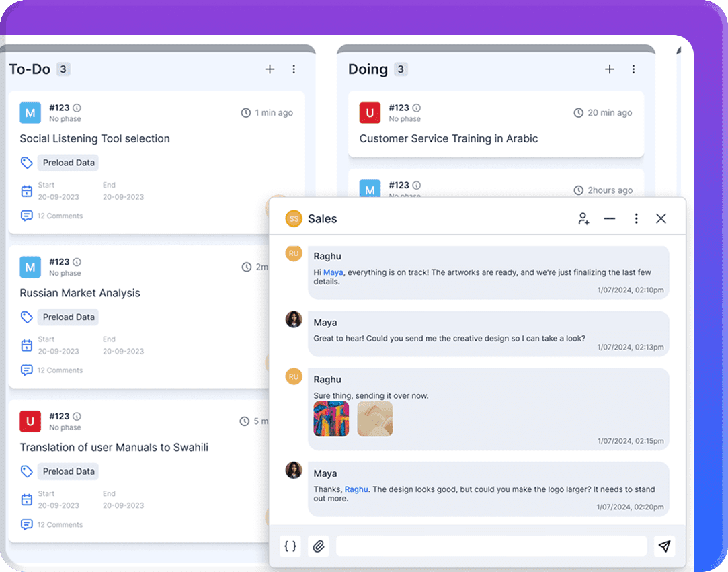Click the Preload Data tag on Swahili translation card
The image size is (728, 572).
pyautogui.click(x=69, y=471)
